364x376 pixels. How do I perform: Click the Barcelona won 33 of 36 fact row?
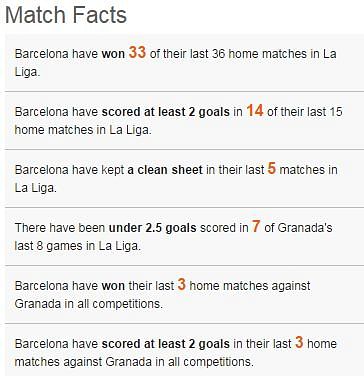184,62
